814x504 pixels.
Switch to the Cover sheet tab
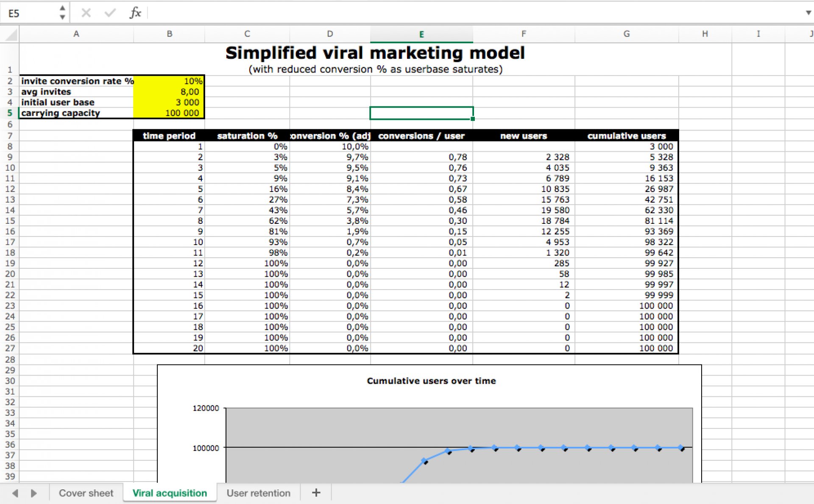[x=86, y=493]
